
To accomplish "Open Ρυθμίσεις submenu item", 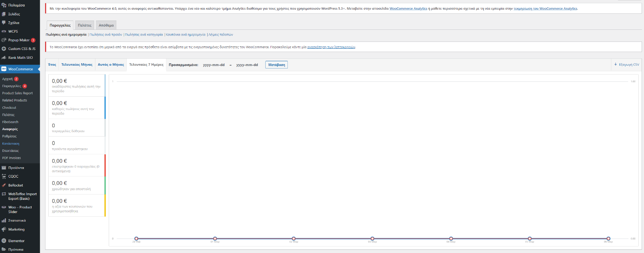I will click(x=9, y=136).
